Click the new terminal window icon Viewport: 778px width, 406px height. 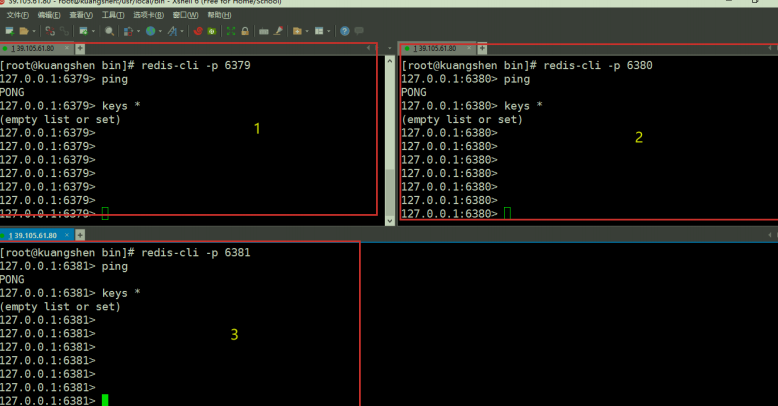83,31
